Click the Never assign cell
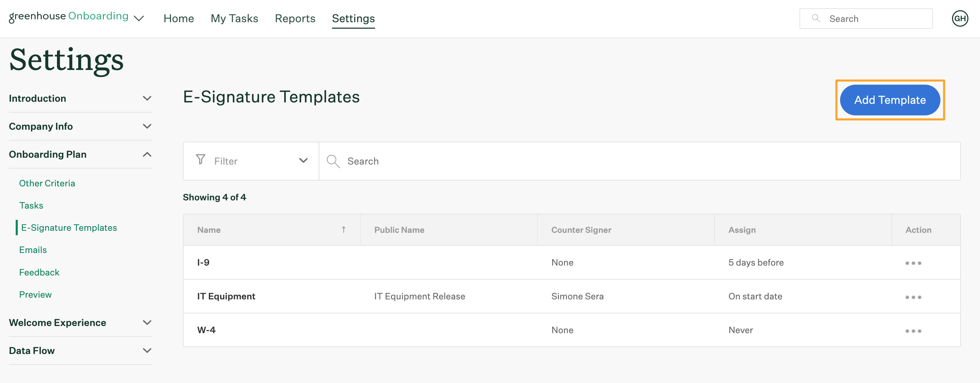The image size is (980, 383). 740,330
